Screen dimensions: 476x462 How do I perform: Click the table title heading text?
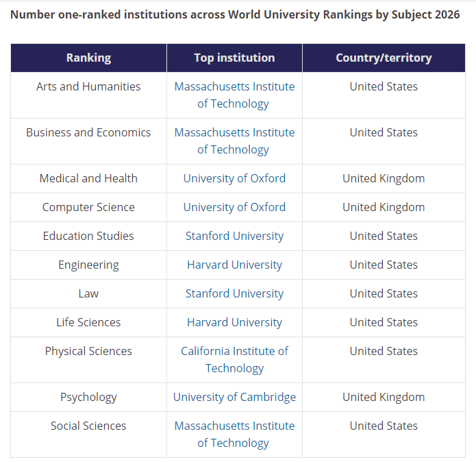pyautogui.click(x=235, y=14)
